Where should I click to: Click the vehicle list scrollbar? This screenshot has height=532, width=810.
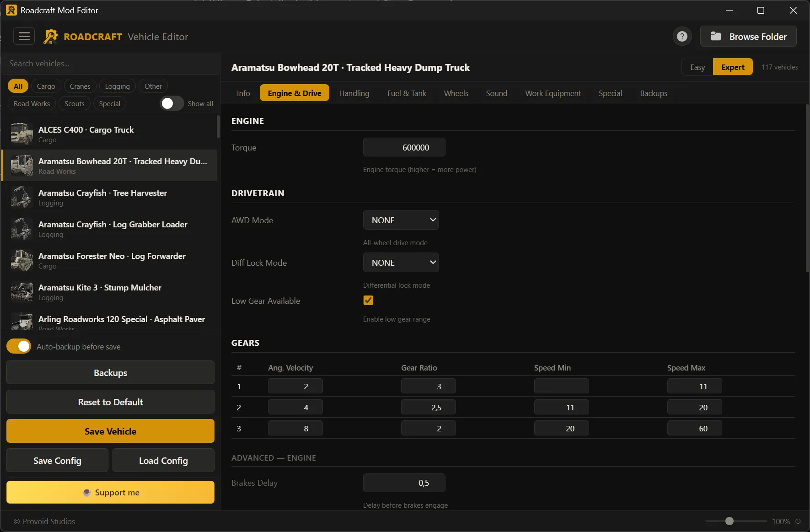click(218, 127)
